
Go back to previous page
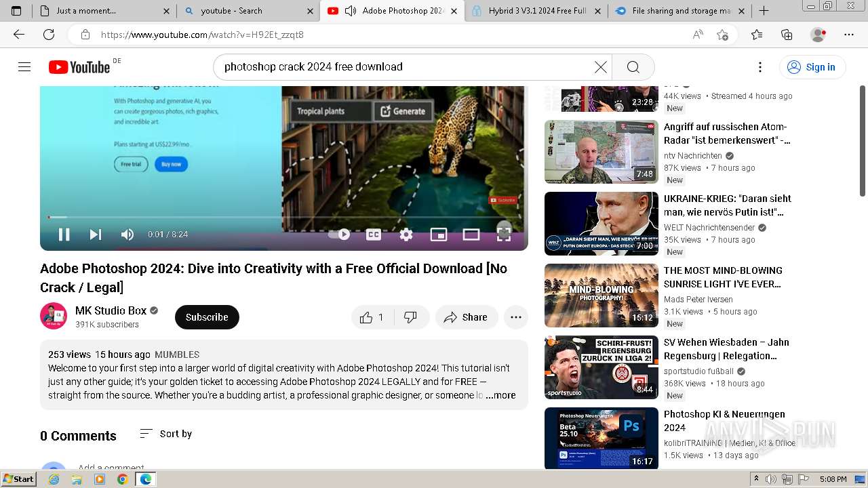(x=19, y=35)
